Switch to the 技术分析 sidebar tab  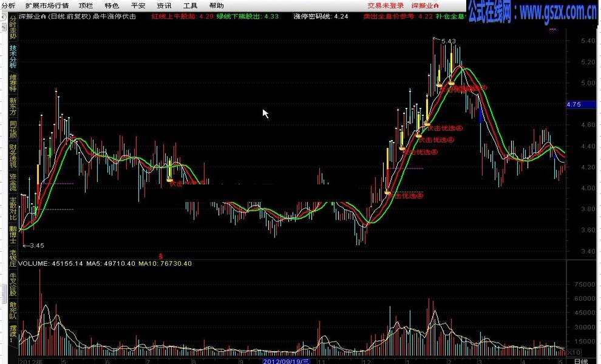[13, 56]
